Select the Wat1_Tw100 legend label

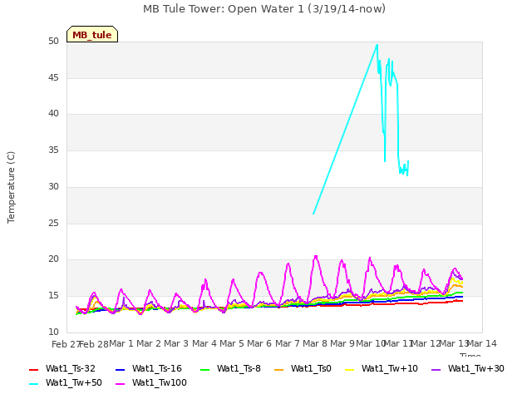160,382
